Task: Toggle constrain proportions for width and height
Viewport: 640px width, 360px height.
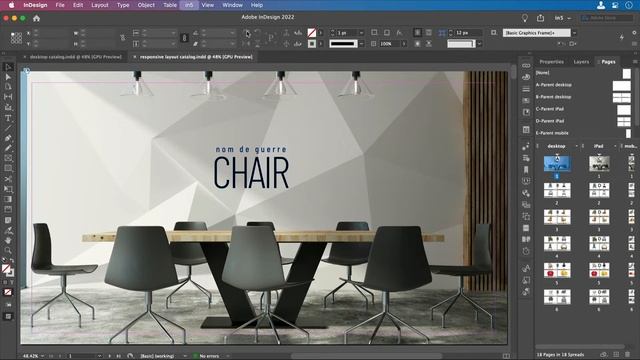Action: click(122, 38)
